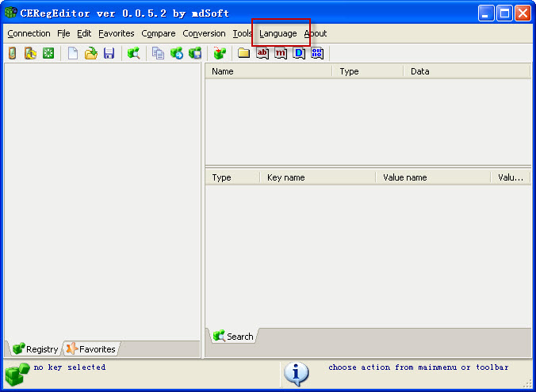Click the binary value icon with digits
Viewport: 536px width, 392px height.
coord(317,53)
